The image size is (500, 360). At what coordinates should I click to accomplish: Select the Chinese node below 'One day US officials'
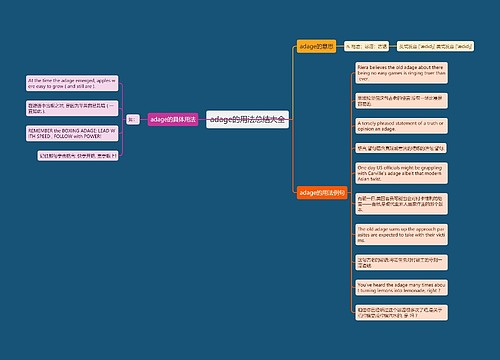(401, 204)
